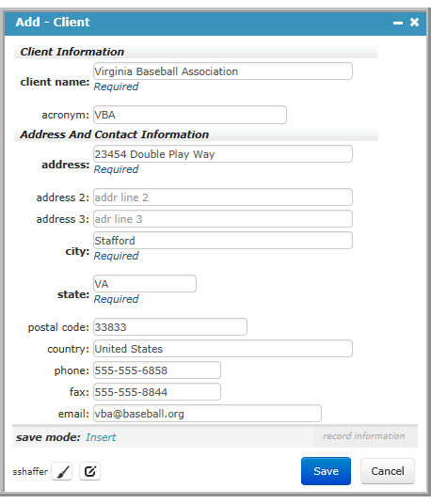Click the phone number field

tap(157, 370)
